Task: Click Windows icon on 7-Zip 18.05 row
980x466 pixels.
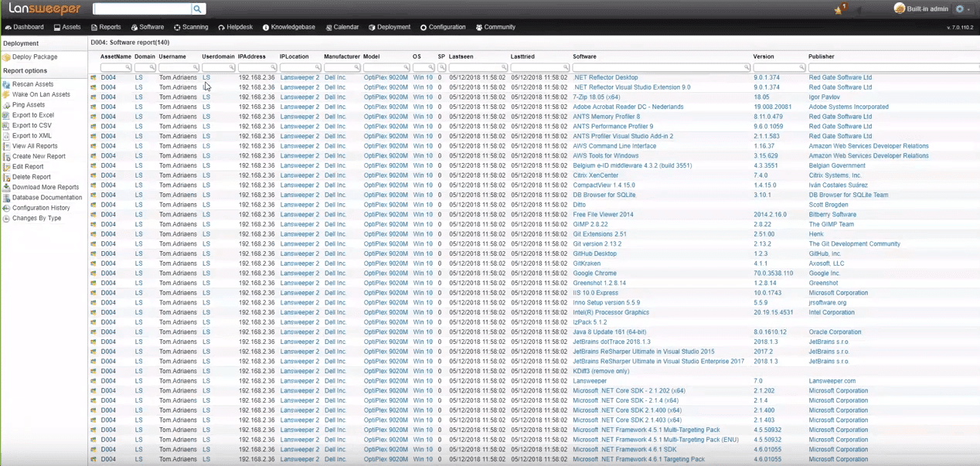Action: (94, 97)
